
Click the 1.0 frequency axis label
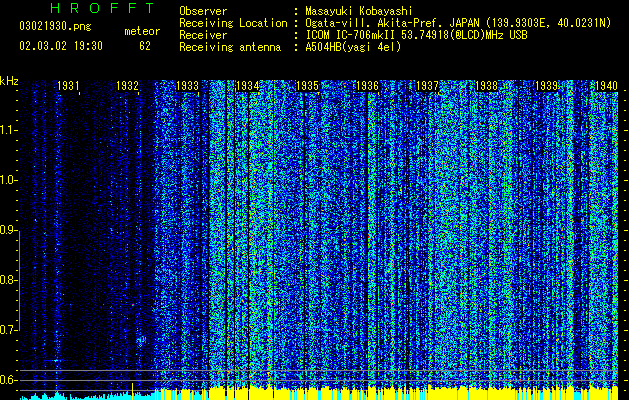9,180
